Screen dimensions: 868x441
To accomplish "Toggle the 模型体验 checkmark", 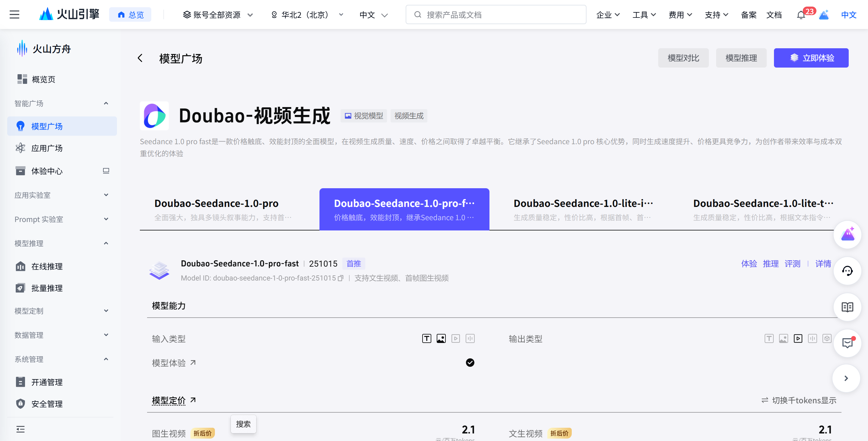I will 470,363.
